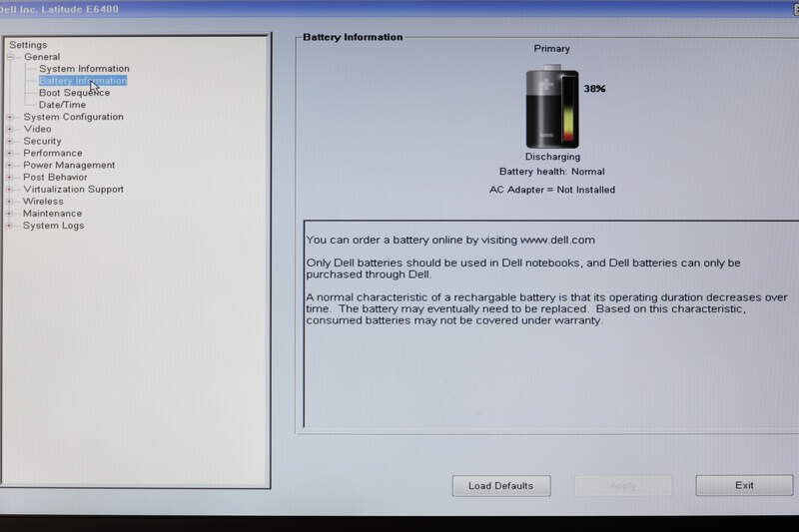Click the Primary battery label
Image resolution: width=799 pixels, height=532 pixels.
click(552, 49)
